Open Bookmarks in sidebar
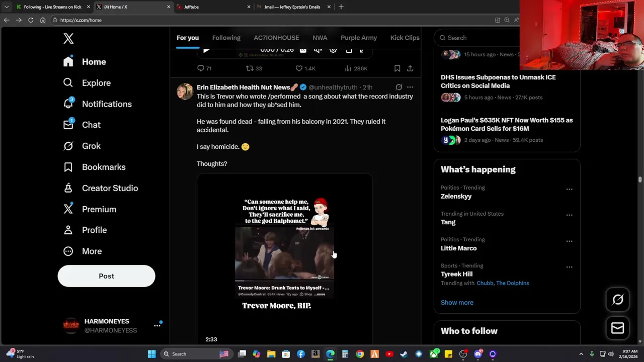Screen dimensions: 644x362 [x=94, y=167]
